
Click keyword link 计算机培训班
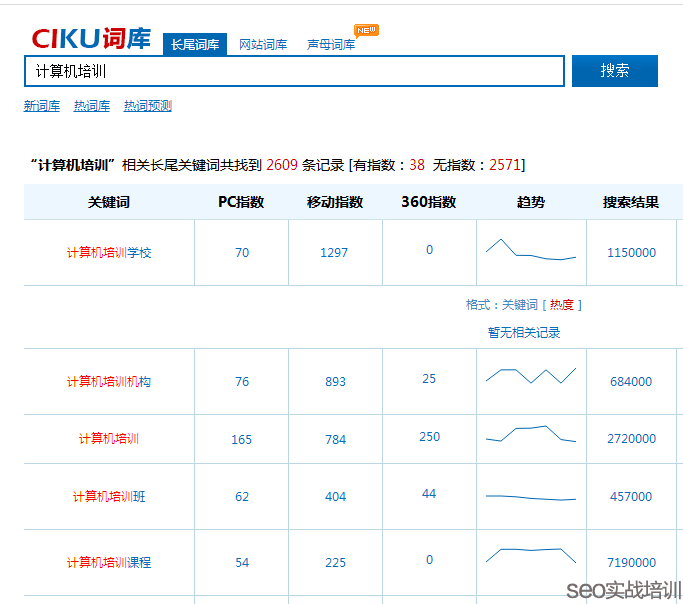[109, 497]
